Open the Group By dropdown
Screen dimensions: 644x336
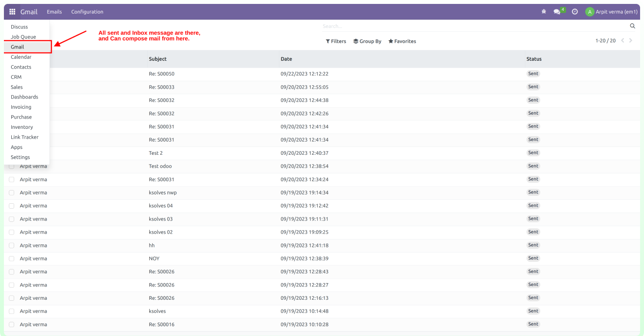[367, 42]
